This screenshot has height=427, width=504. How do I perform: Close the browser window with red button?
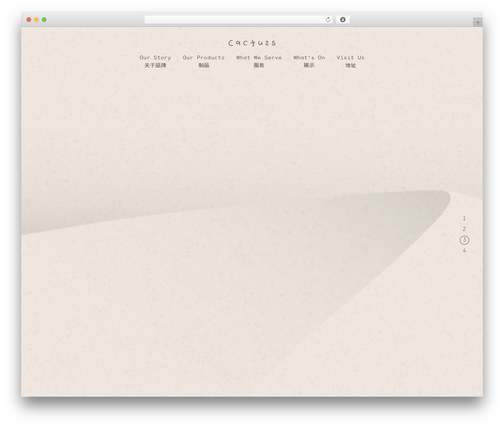[x=29, y=20]
